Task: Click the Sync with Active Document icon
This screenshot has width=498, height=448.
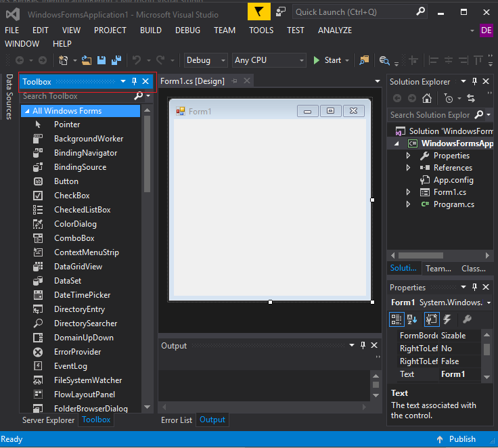Action: coord(471,99)
